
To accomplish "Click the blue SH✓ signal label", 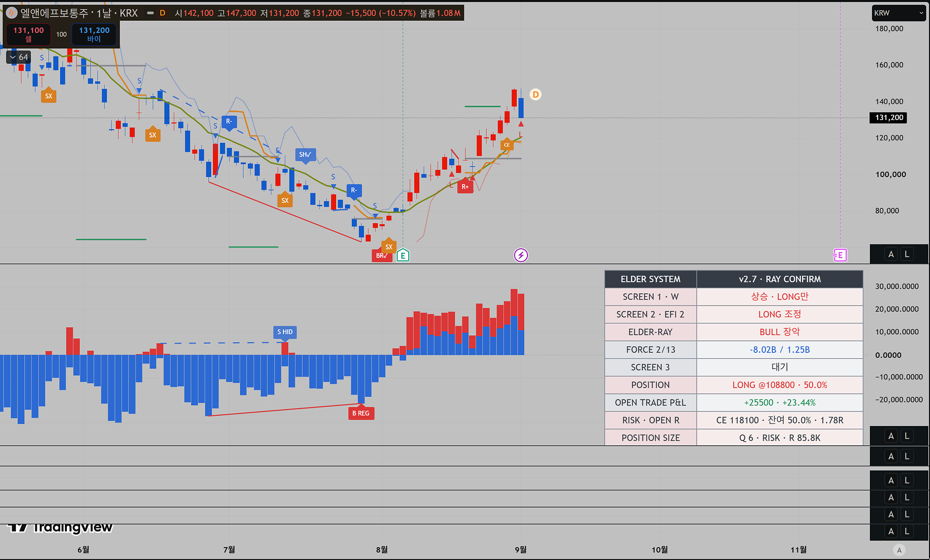I will coord(305,155).
